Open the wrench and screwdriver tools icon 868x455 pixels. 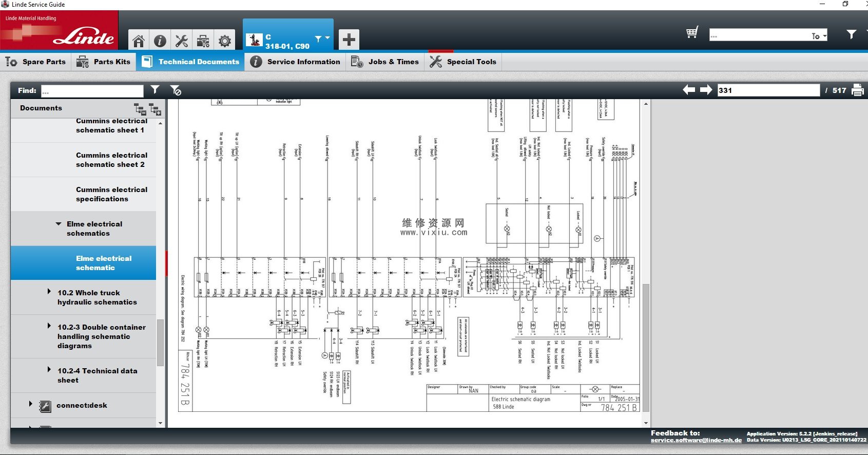point(181,41)
